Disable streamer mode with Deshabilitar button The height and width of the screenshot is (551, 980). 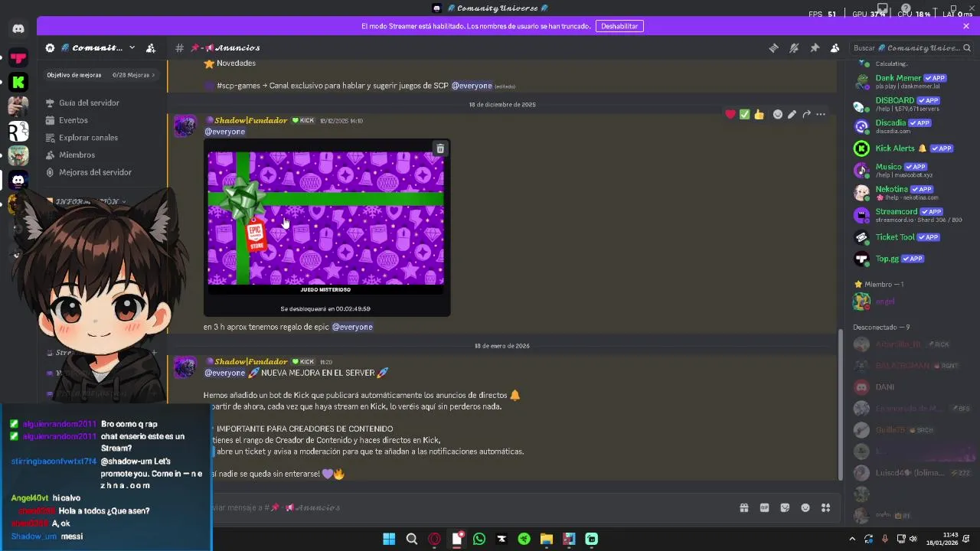pos(619,26)
